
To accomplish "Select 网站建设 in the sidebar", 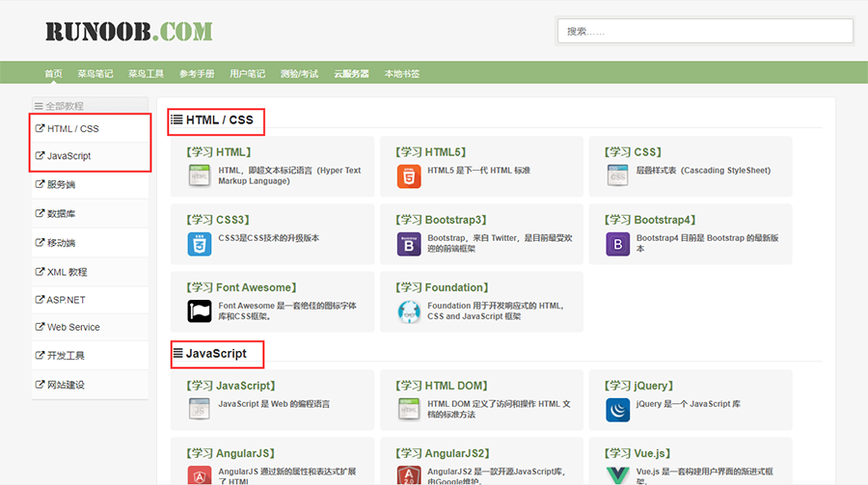I will (x=90, y=385).
